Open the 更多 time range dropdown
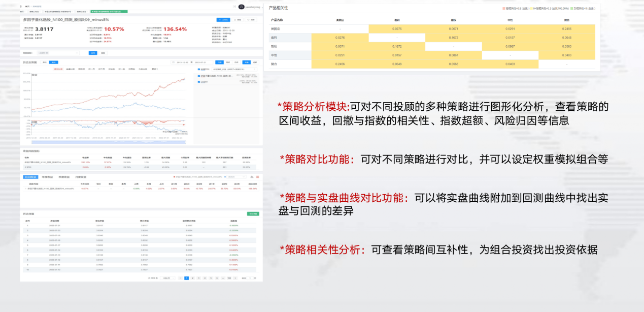The width and height of the screenshot is (644, 312). tap(155, 70)
